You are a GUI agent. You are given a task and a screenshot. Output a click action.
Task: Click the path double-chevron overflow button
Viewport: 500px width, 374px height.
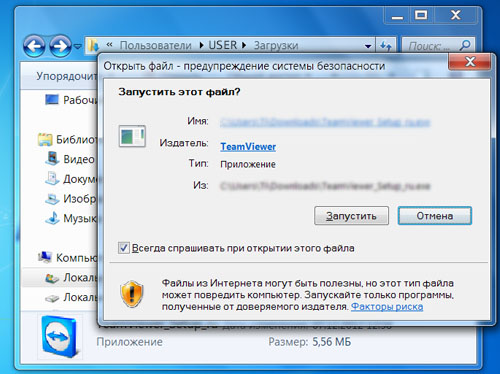pos(109,45)
